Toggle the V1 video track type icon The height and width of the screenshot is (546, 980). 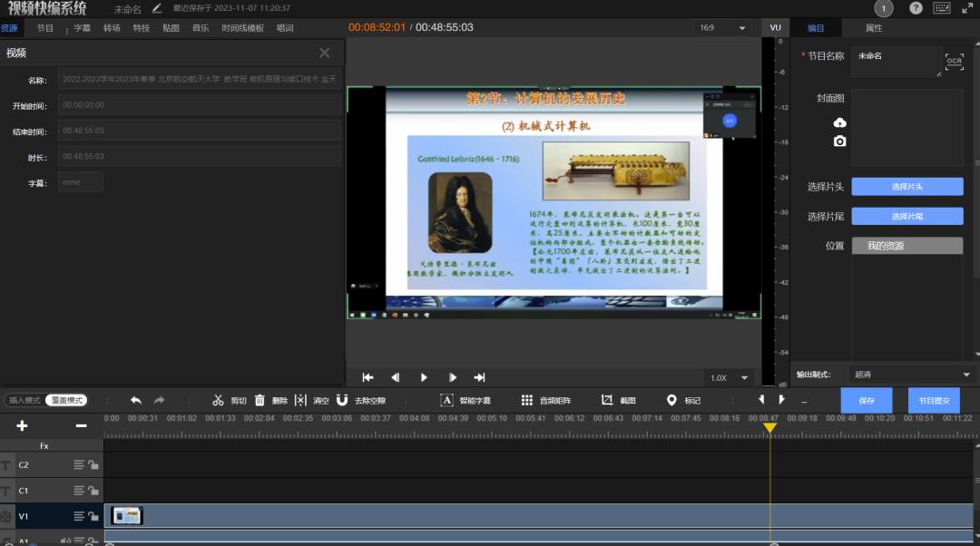point(5,517)
